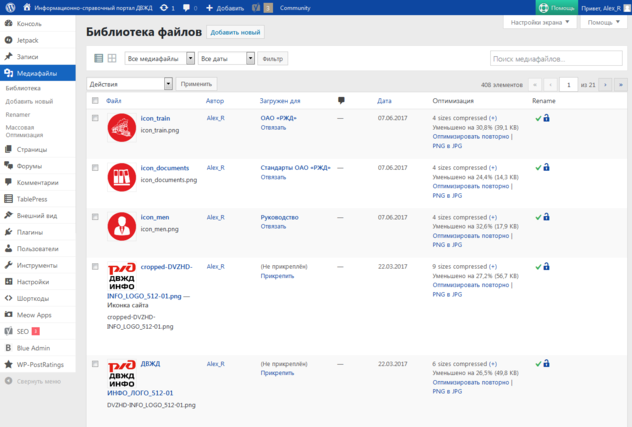Screen dimensions: 632x427
Task: Tick the checkbox for icon_train
Action: click(95, 118)
